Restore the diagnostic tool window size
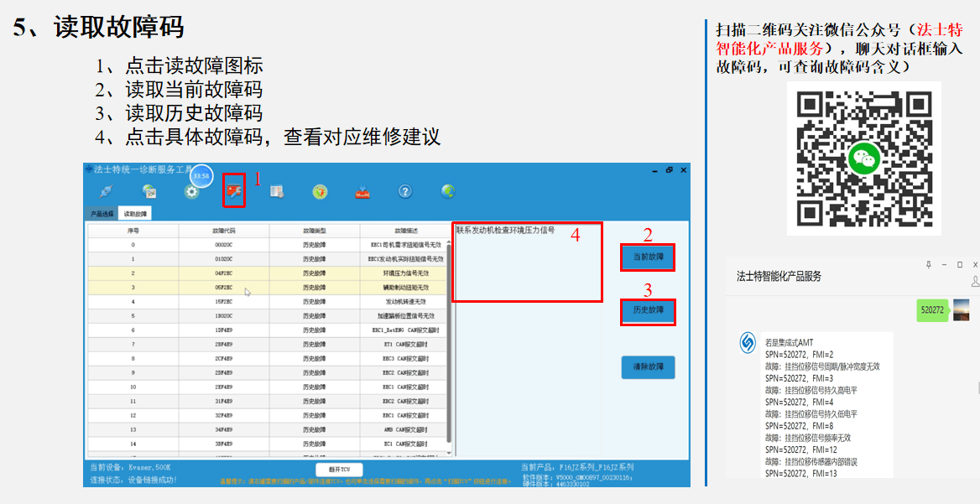 click(x=670, y=170)
